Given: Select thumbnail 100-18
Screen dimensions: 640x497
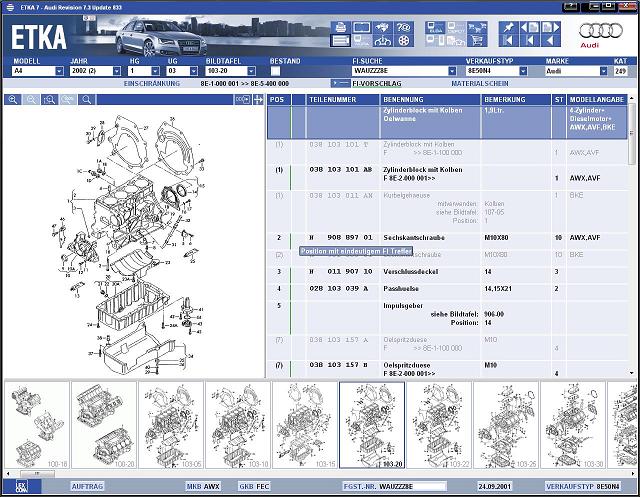Looking at the screenshot, I should click(x=37, y=425).
